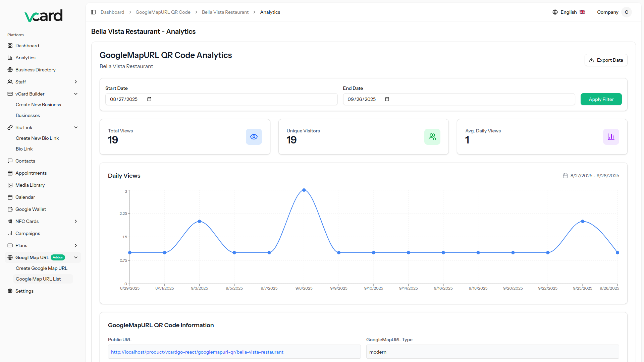Click the 9/8/2025 peak data point

[x=304, y=190]
